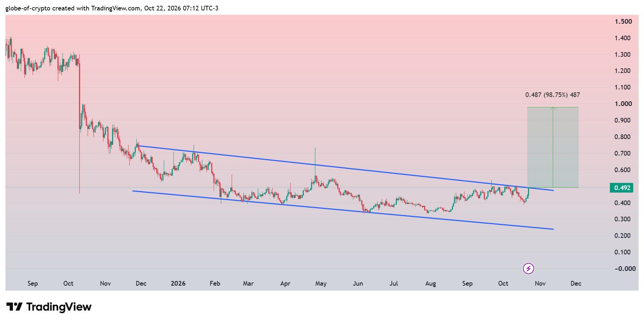Click the "0.100" price axis label
This screenshot has height=323, width=644.
623,252
